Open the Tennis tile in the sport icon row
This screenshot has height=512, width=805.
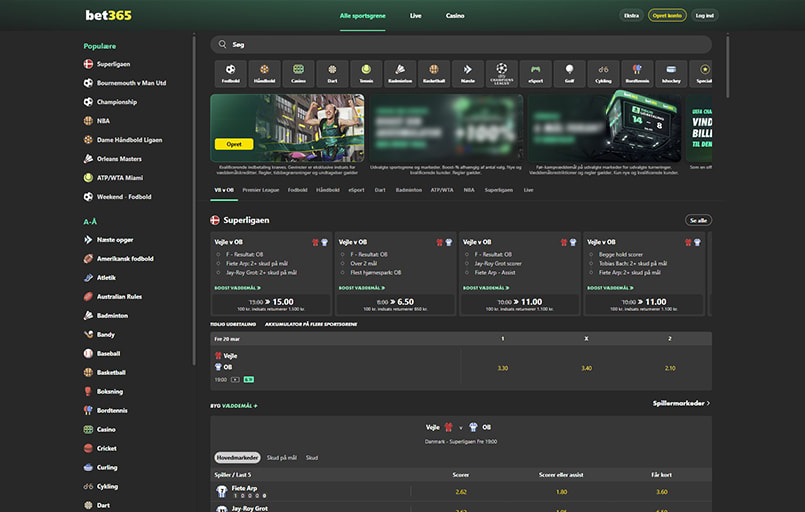[x=366, y=73]
